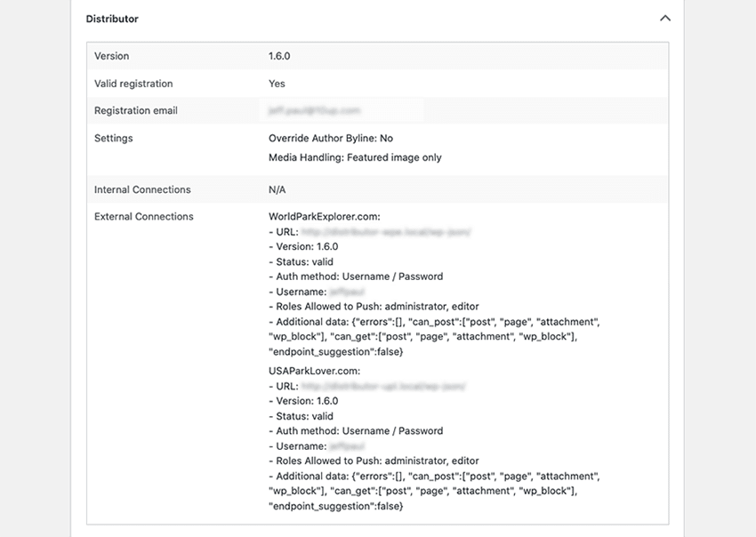Select Version: 1.6.0 under USAParkLover.com
Image resolution: width=756 pixels, height=537 pixels.
click(x=303, y=401)
